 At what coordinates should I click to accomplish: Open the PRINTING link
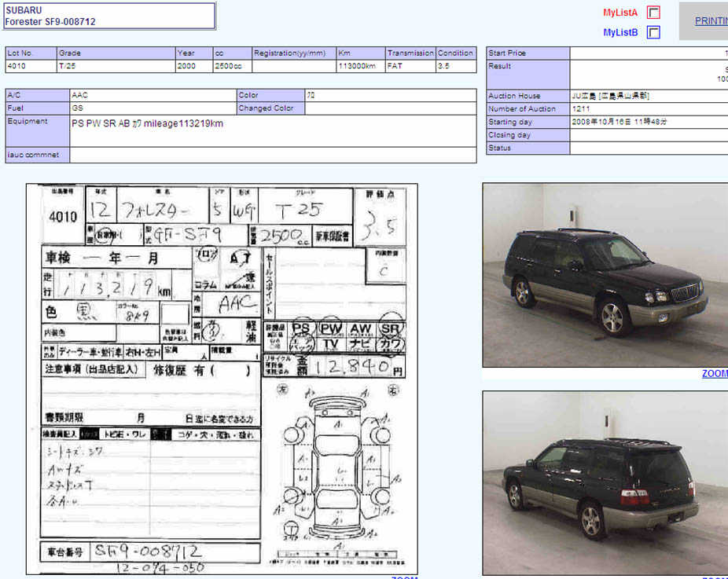coord(711,21)
